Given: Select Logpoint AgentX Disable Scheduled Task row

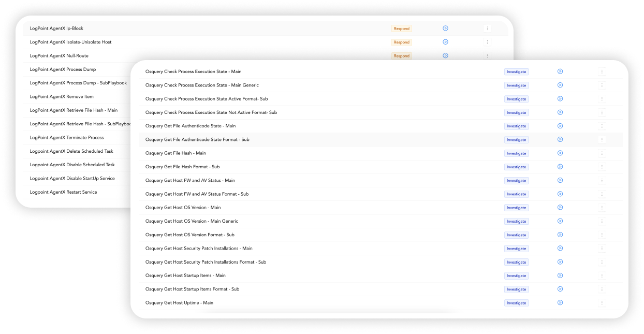Looking at the screenshot, I should pos(78,165).
